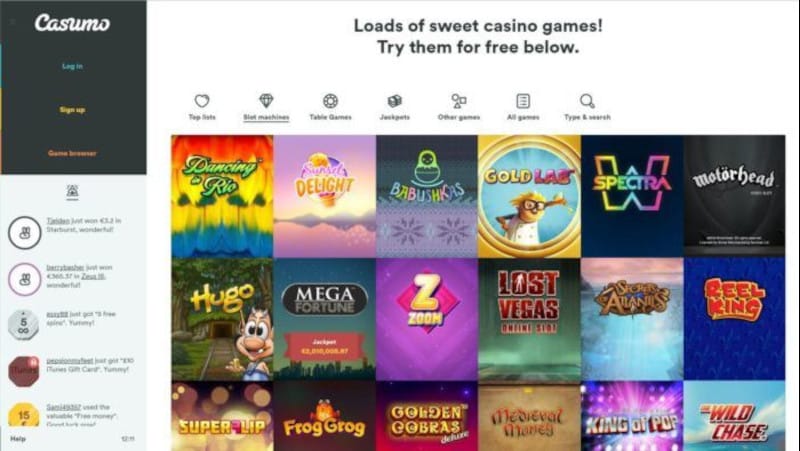Image resolution: width=800 pixels, height=451 pixels.
Task: Select the Slot machines diamond icon
Action: coord(266,101)
